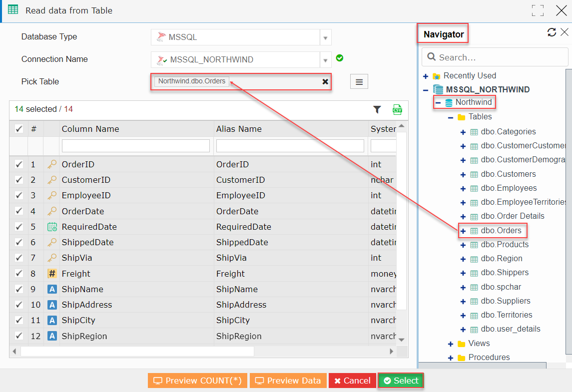
Task: Click the text type icon for ShipCity
Action: pyautogui.click(x=52, y=320)
